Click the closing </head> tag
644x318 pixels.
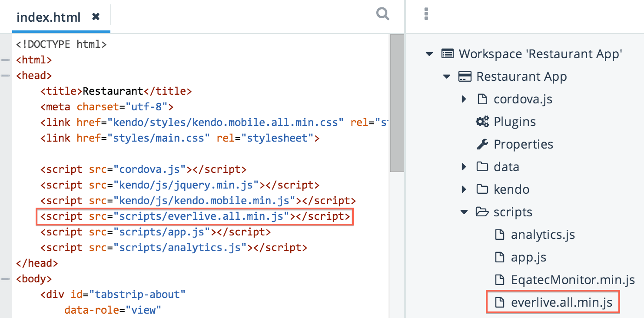tap(37, 263)
